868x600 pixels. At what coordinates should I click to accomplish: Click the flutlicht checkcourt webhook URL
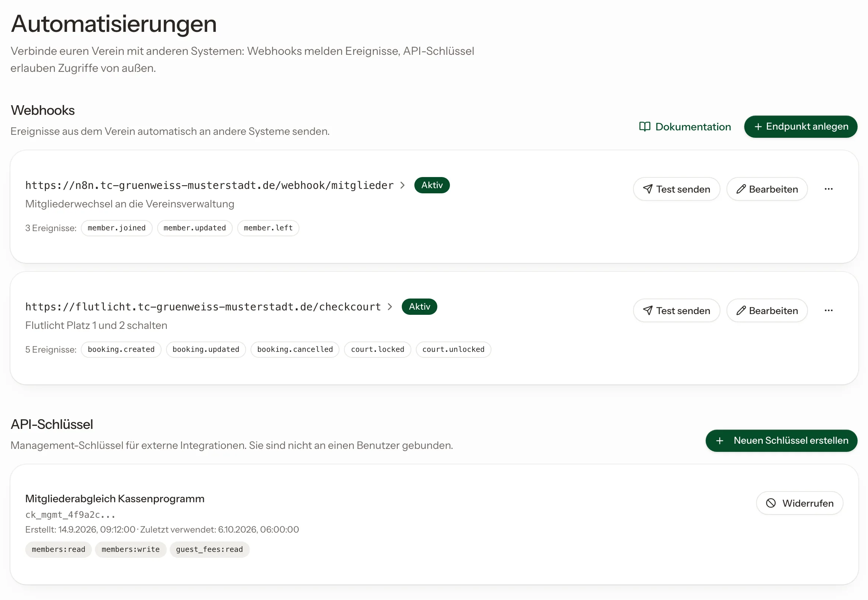203,307
